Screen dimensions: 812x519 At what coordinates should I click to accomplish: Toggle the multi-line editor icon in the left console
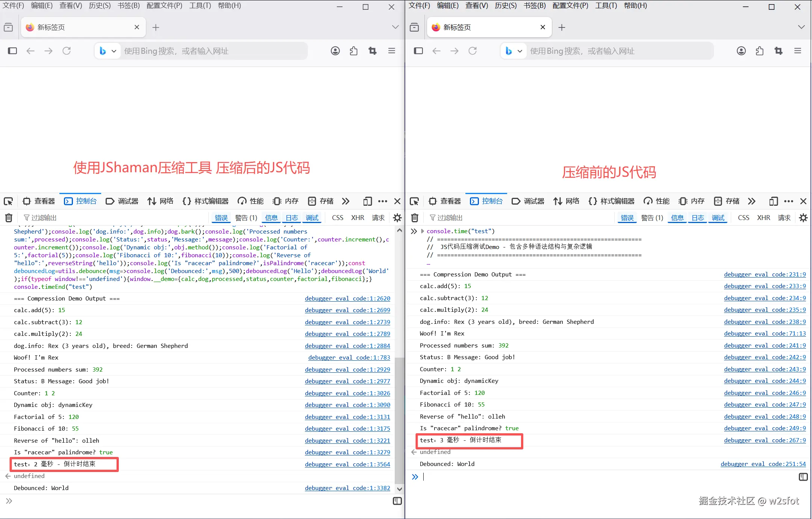397,501
